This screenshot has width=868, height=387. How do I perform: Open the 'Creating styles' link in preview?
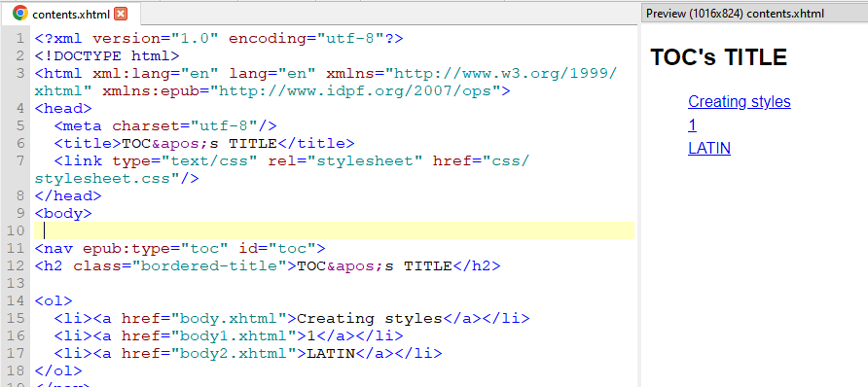click(x=739, y=102)
